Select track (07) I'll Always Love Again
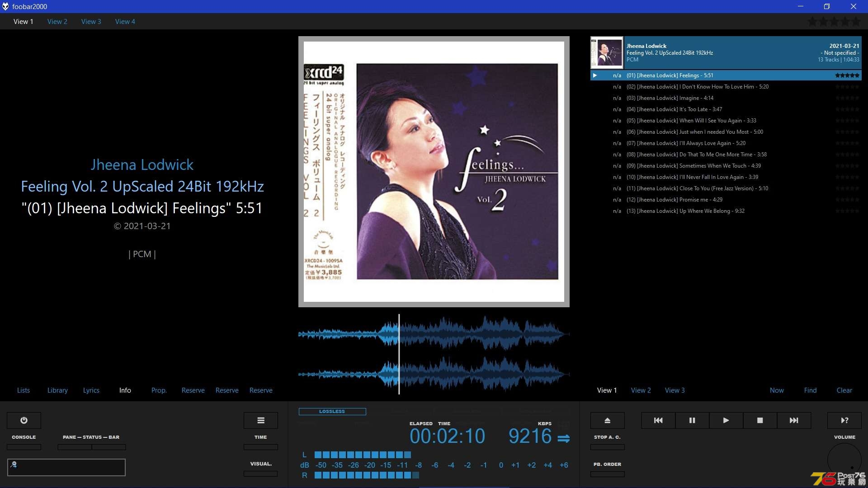 pos(726,143)
